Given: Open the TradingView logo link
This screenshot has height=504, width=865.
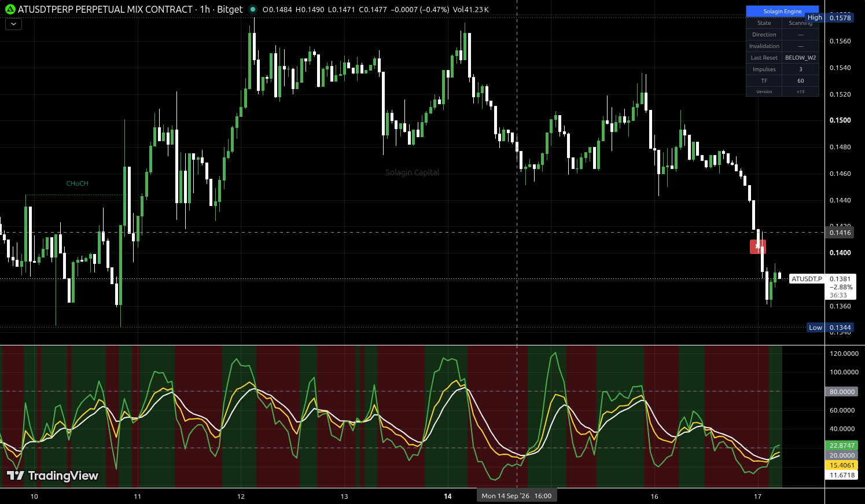Looking at the screenshot, I should pos(52,476).
